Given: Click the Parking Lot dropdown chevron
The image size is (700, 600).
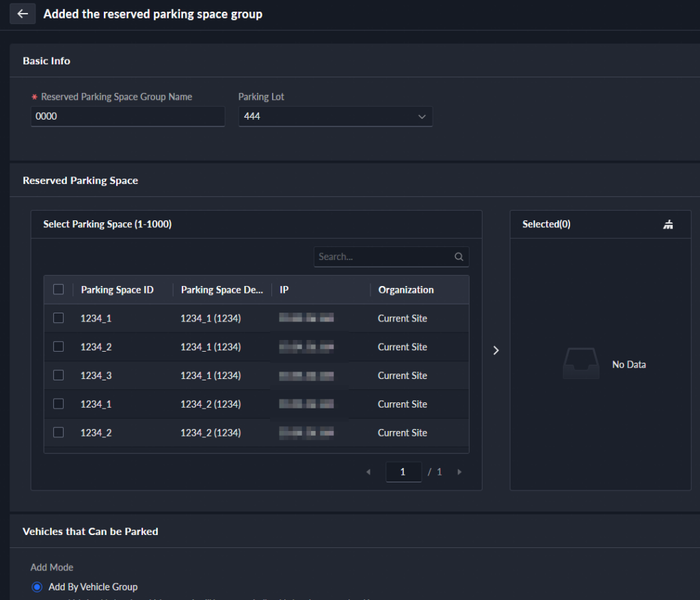Looking at the screenshot, I should (x=422, y=117).
